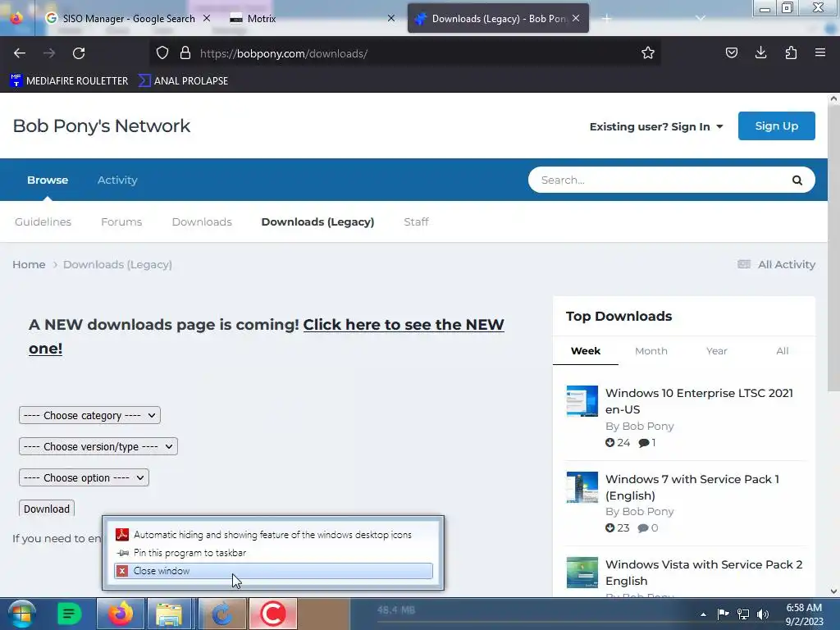Choose Close window in jump list
840x630 pixels.
point(273,571)
